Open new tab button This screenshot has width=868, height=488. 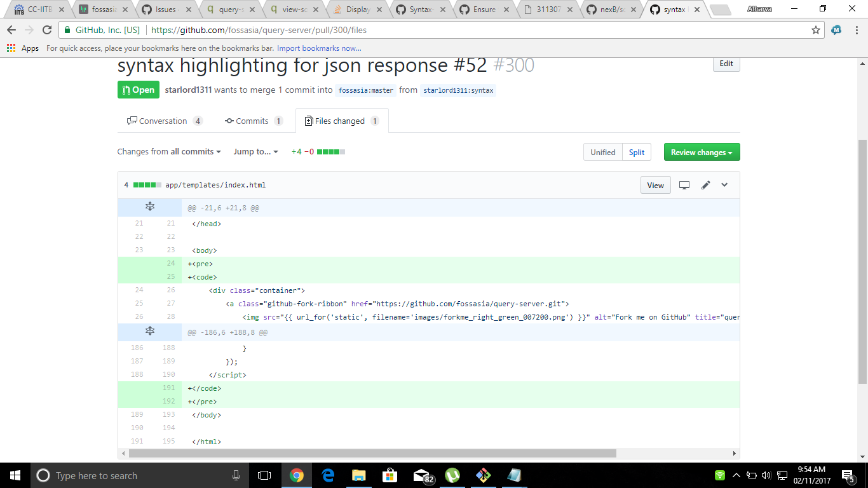tap(720, 10)
